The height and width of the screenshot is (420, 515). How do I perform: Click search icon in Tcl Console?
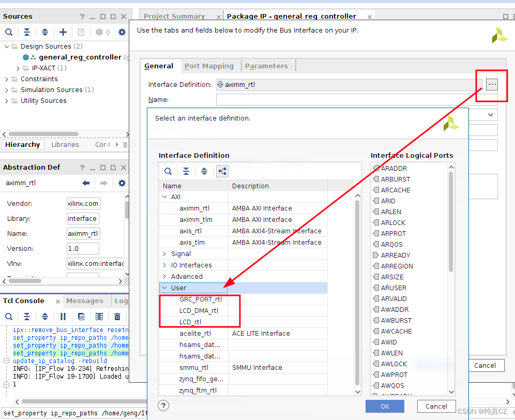[x=9, y=317]
